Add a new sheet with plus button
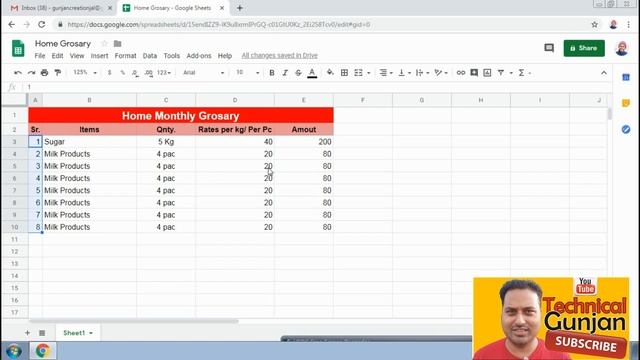Screen dimensions: 640x360 [x=27, y=333]
